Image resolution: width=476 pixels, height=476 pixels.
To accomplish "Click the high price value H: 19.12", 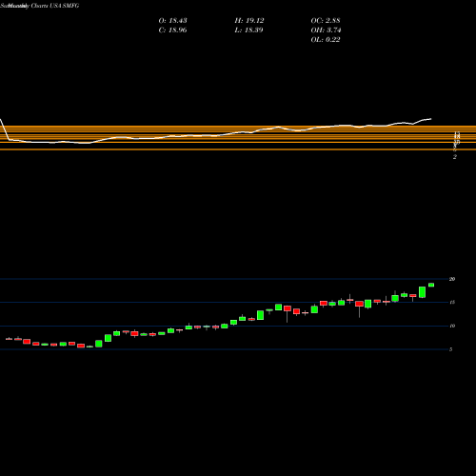I will coord(249,21).
